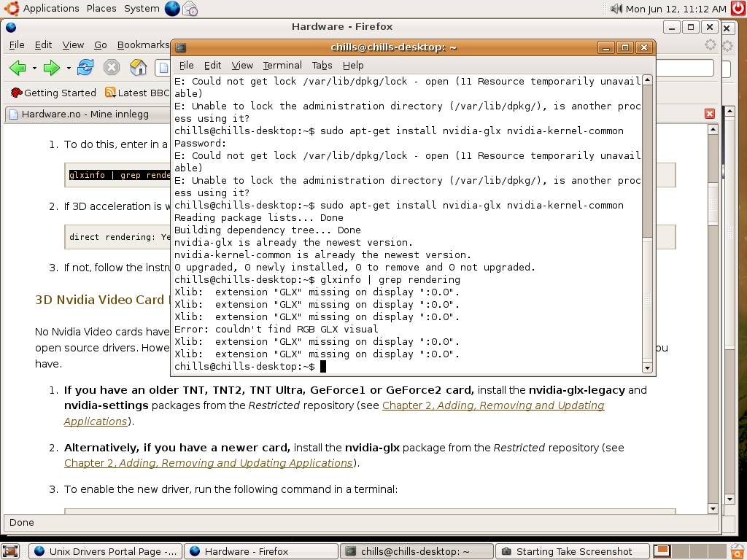The height and width of the screenshot is (560, 747).
Task: Click the Firefox page icon in the URL bar
Action: tap(163, 68)
